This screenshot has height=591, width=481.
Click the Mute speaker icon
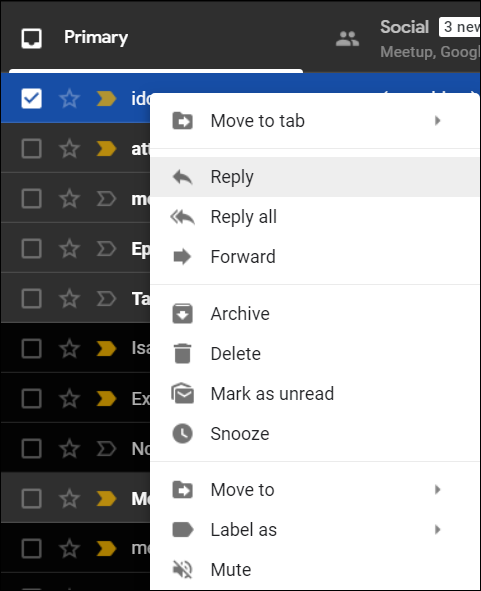coord(182,569)
